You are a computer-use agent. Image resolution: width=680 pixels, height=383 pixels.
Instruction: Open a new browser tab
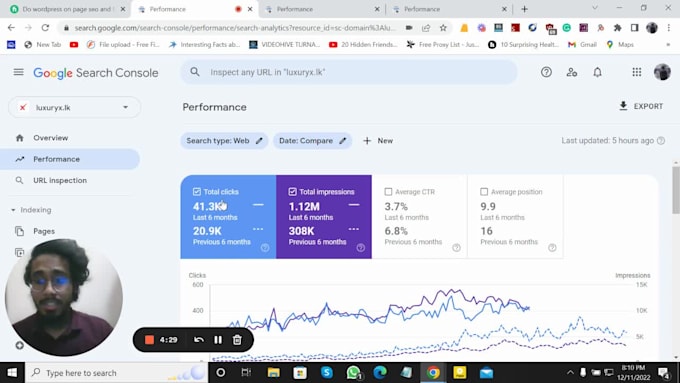(x=524, y=9)
